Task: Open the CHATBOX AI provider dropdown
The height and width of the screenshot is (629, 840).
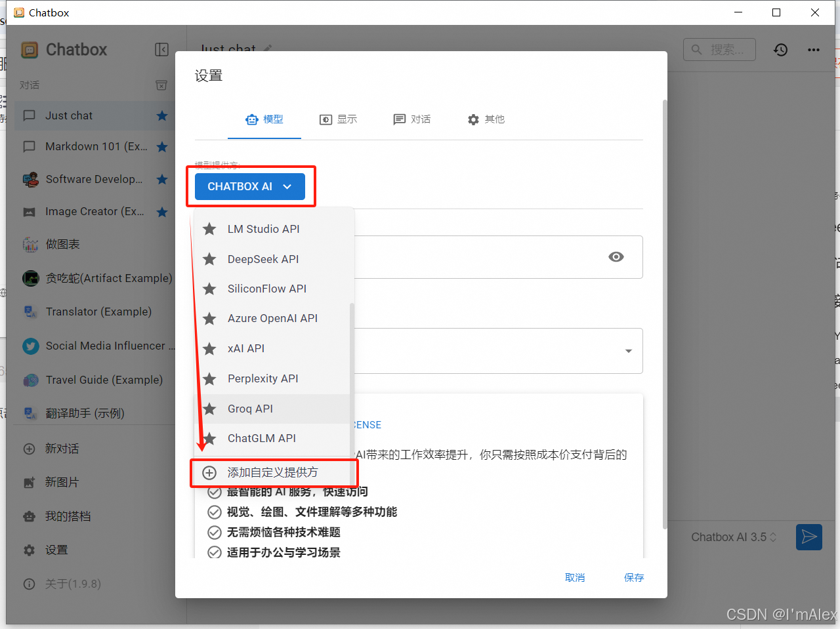Action: (249, 186)
